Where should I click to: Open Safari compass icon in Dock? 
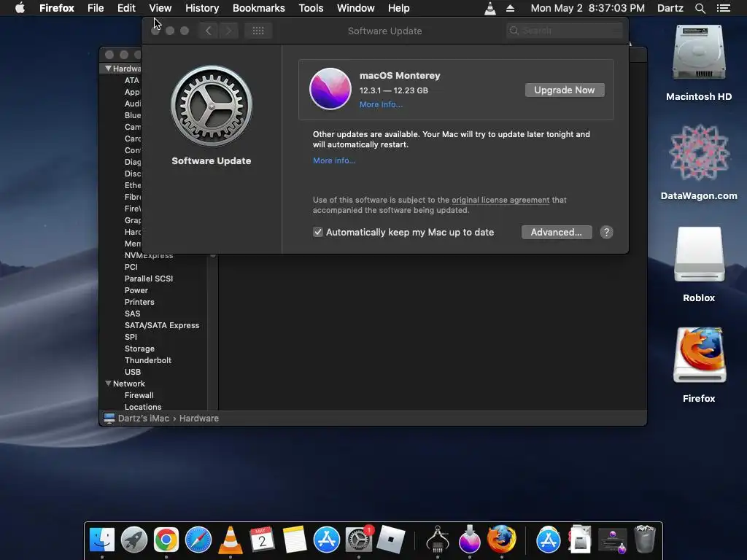click(x=198, y=540)
